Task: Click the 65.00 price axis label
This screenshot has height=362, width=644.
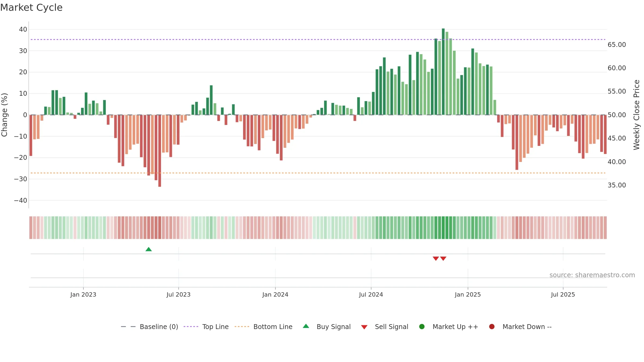Action: coord(617,45)
